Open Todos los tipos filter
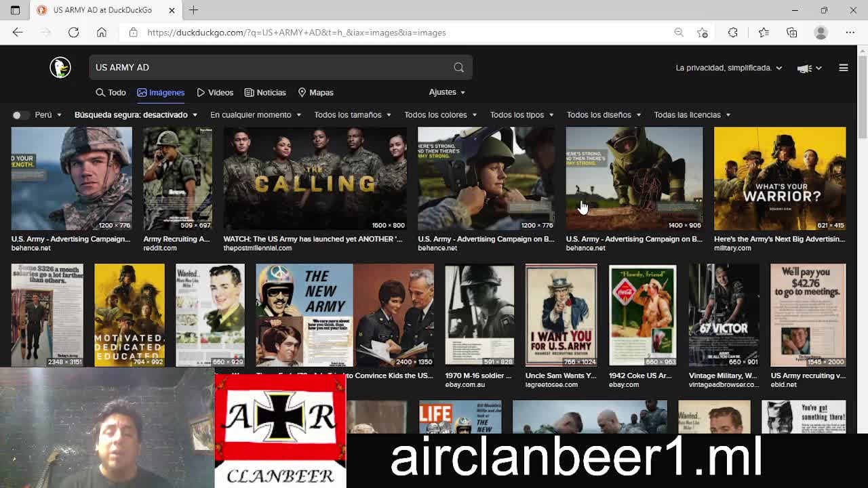This screenshot has height=488, width=868. coord(521,115)
